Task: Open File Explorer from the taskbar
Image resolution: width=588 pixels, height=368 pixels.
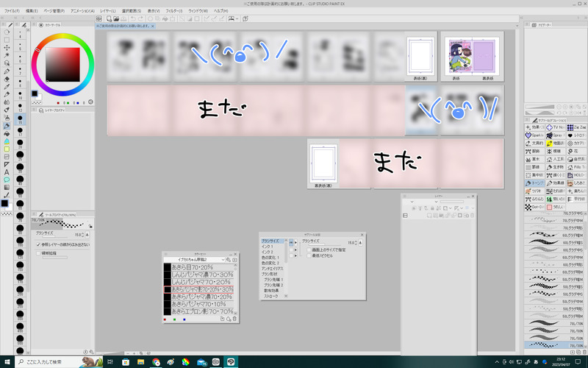Action: (x=140, y=362)
